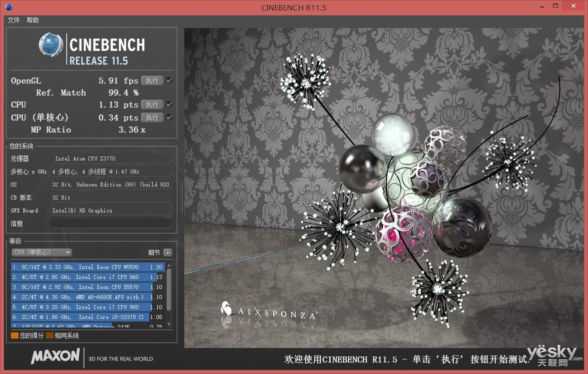
Task: Run the CPU (单核心) single-core test 执行 button
Action: (x=152, y=117)
